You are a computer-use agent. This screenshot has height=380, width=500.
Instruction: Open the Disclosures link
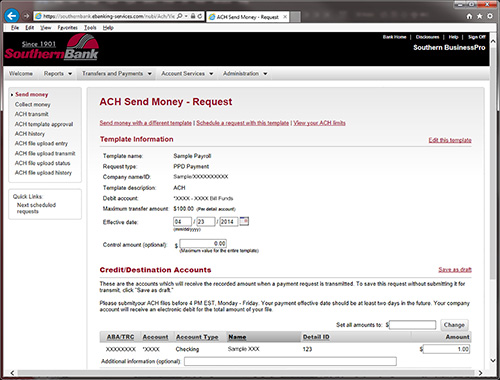[x=427, y=37]
